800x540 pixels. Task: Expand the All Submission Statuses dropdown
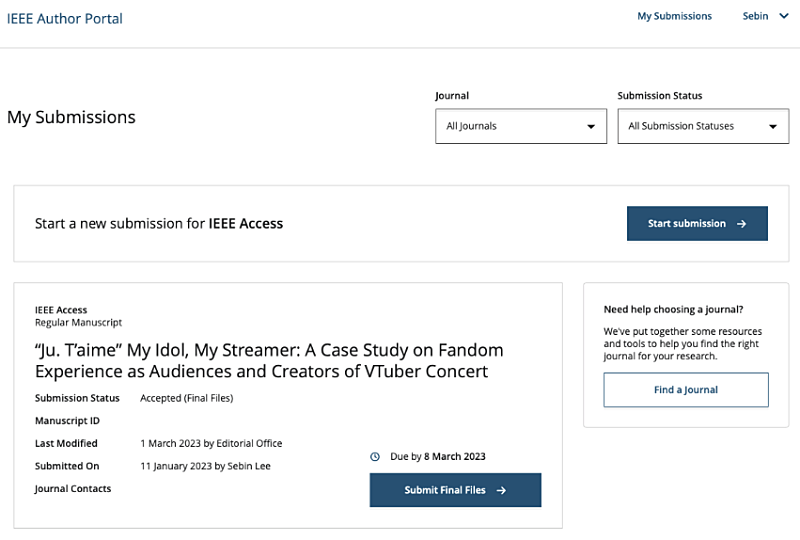coord(702,126)
